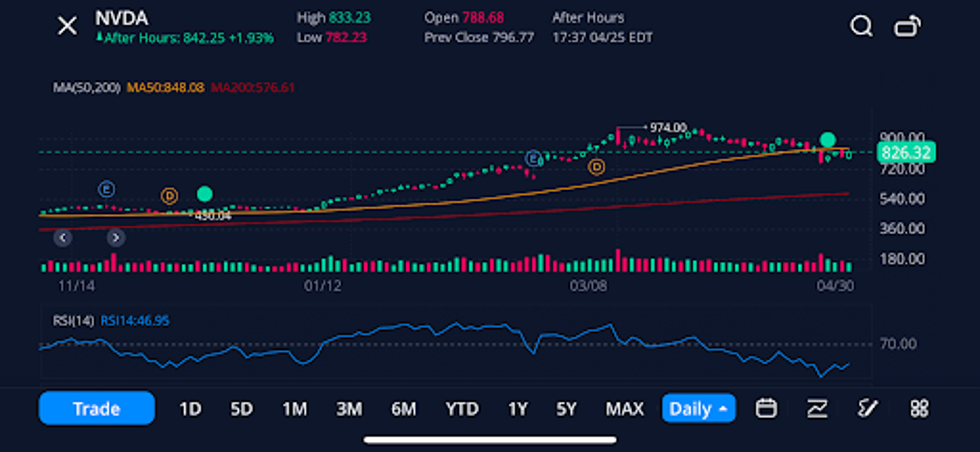Tap the blue E marker near 11/14
This screenshot has width=980, height=452.
click(106, 189)
